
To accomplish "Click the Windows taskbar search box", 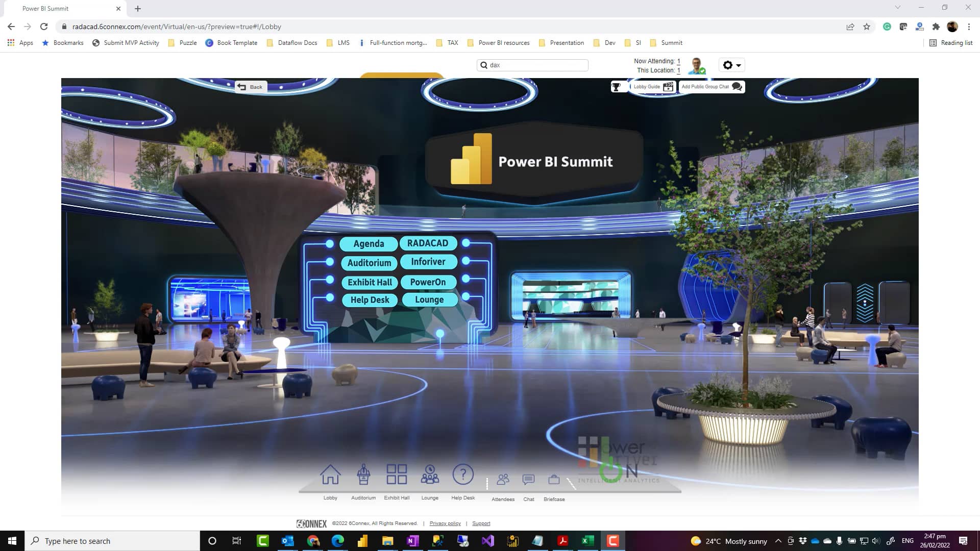I will (x=112, y=541).
